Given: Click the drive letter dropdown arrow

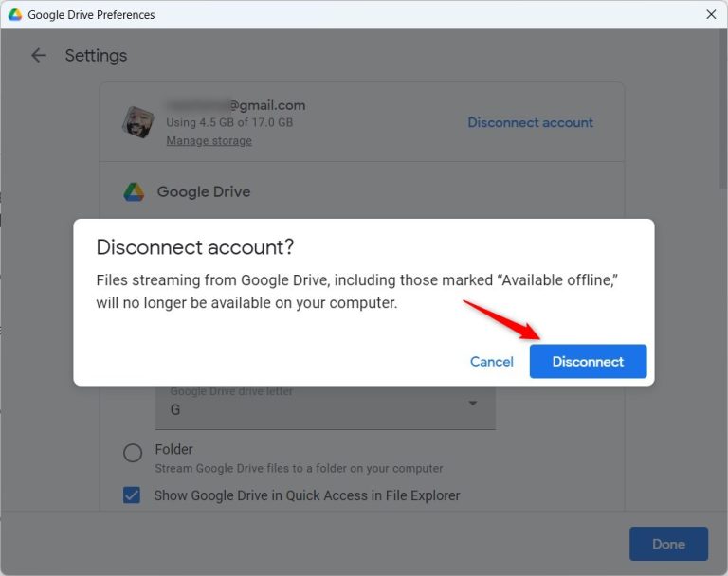Looking at the screenshot, I should [473, 405].
